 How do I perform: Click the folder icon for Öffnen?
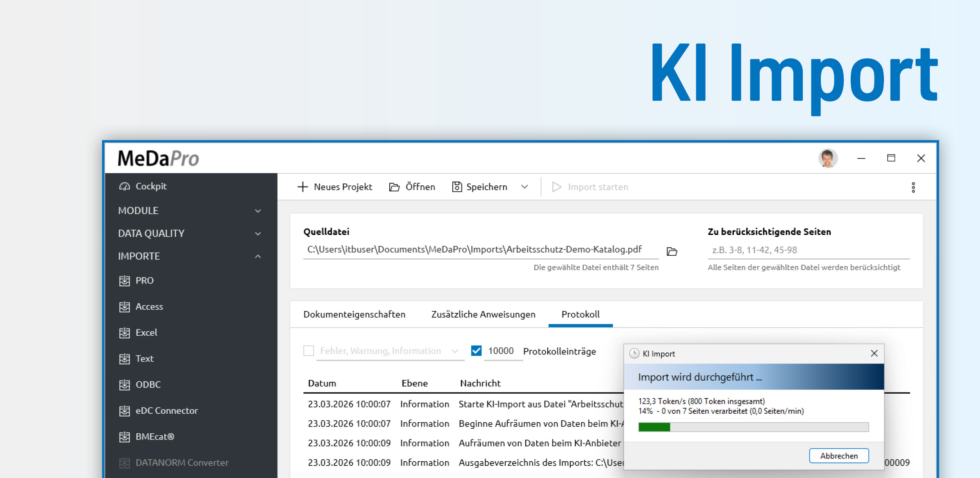[x=394, y=187]
